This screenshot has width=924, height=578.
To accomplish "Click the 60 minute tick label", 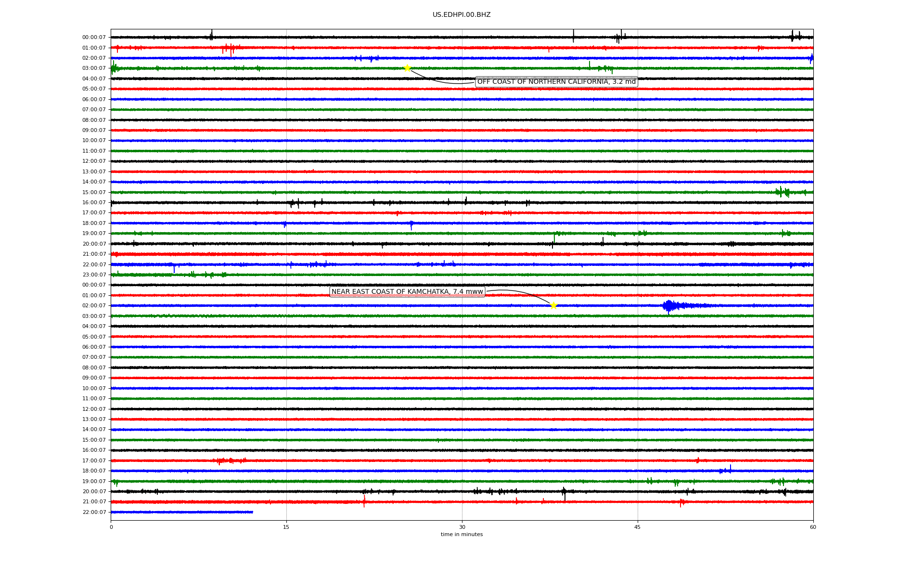I will (813, 527).
